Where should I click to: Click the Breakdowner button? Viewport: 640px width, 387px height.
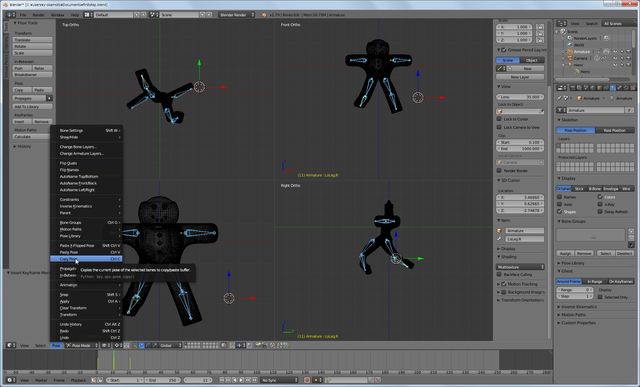[x=33, y=75]
